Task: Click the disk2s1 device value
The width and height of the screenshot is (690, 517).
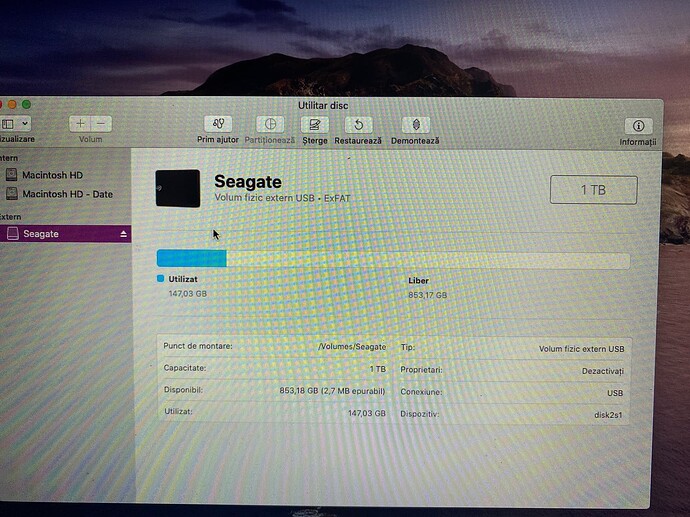Action: [x=608, y=415]
